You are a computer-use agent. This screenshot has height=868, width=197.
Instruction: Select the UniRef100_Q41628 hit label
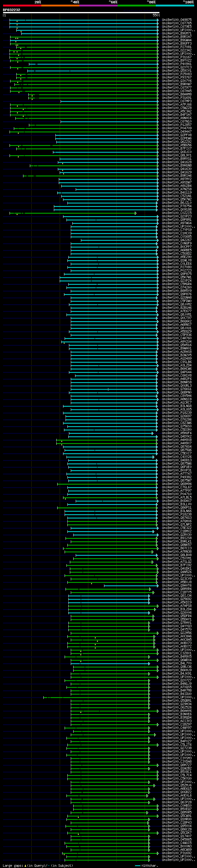[x=177, y=162]
